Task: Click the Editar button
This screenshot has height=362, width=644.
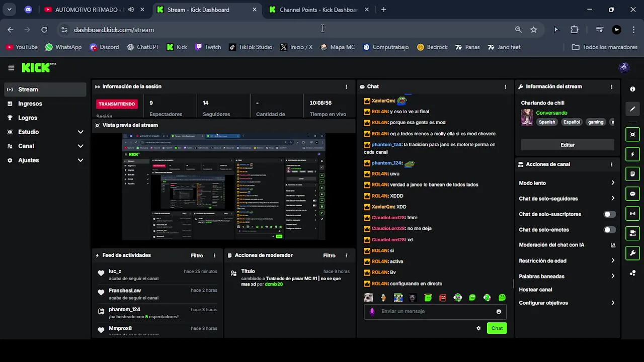Action: click(x=568, y=145)
